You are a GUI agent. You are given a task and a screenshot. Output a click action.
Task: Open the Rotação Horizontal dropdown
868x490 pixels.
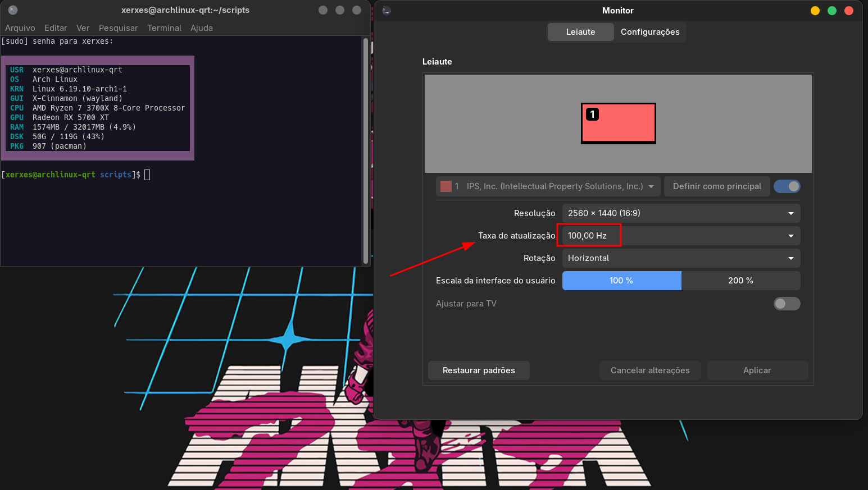coord(680,258)
